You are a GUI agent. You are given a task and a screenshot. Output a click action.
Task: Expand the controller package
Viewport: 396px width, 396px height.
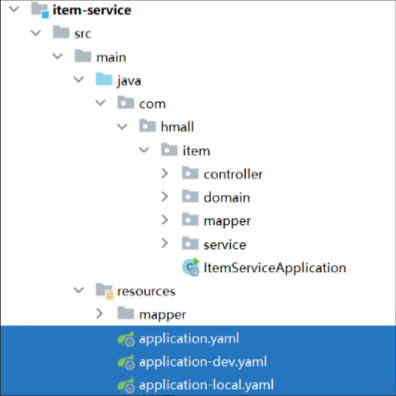point(165,173)
